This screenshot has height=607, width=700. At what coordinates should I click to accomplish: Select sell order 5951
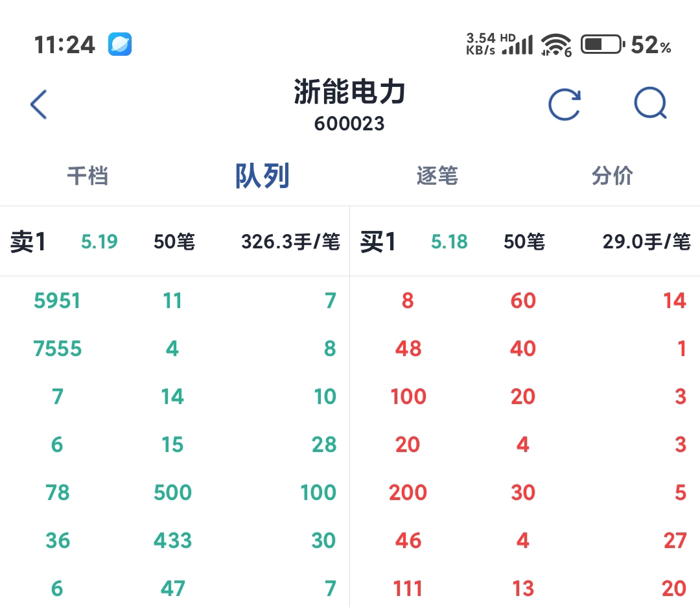click(x=57, y=301)
